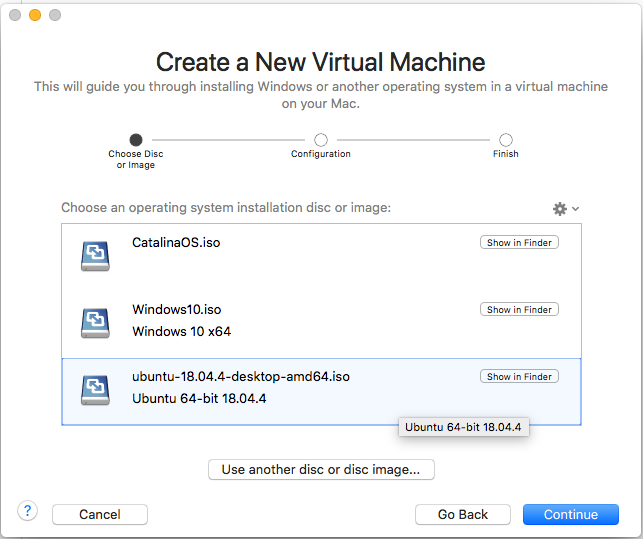Click the Finish step label
The height and width of the screenshot is (539, 643).
[x=506, y=154]
